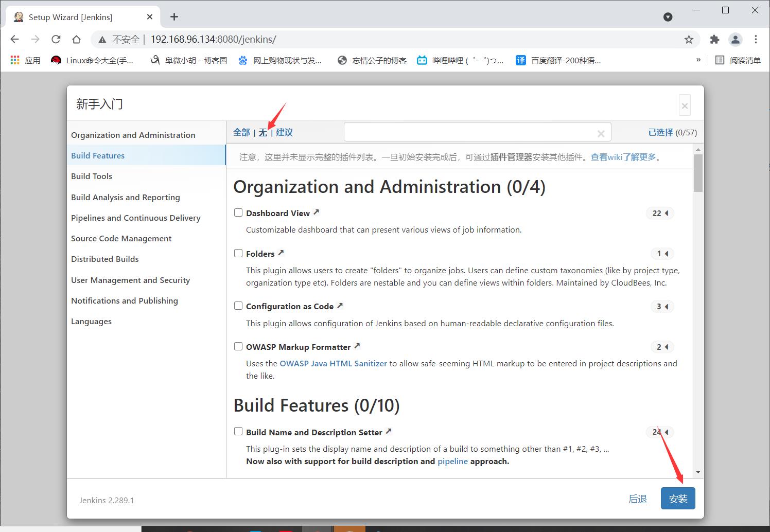Select Pipelines and Continuous Delivery category
The image size is (770, 532).
click(146, 218)
